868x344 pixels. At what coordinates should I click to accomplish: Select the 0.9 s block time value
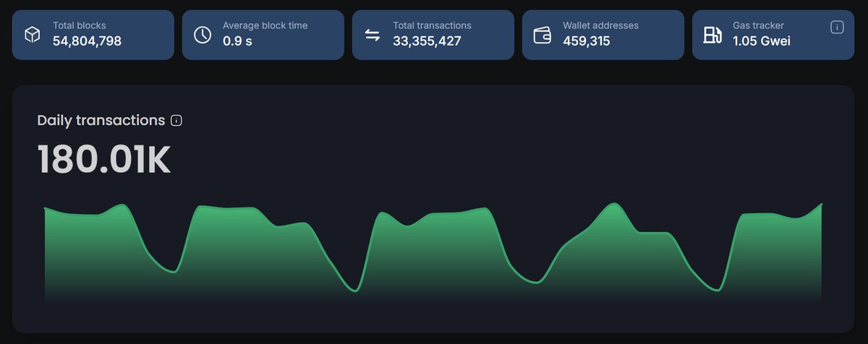(x=237, y=41)
